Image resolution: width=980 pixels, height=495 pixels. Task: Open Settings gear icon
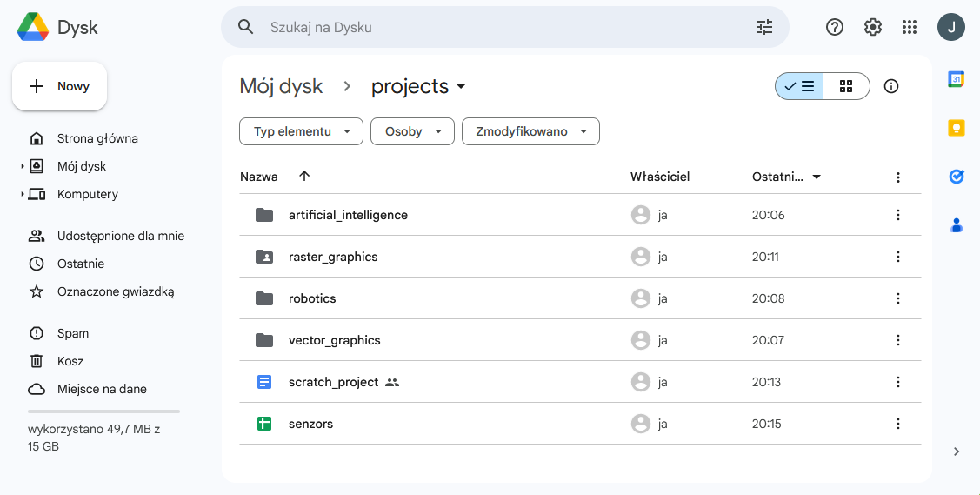(872, 27)
